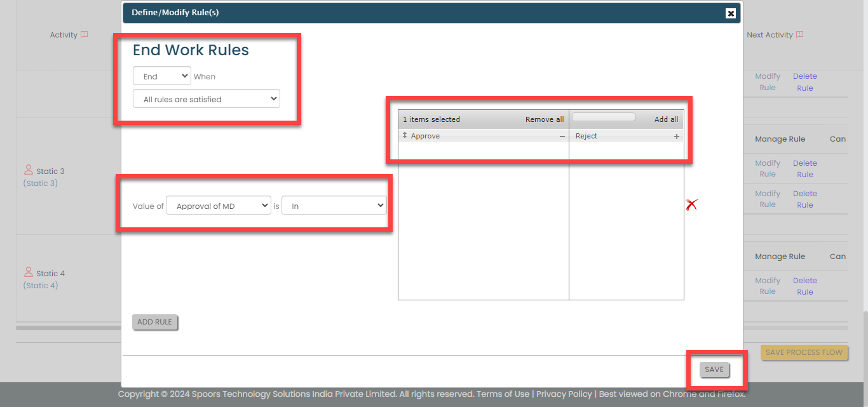The width and height of the screenshot is (868, 407).
Task: Click the ADD RULE button
Action: tap(155, 322)
